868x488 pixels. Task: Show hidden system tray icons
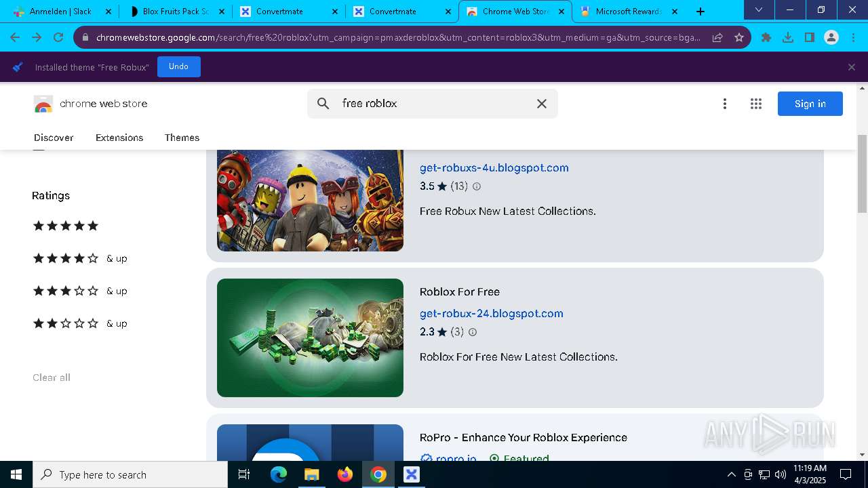pyautogui.click(x=731, y=474)
